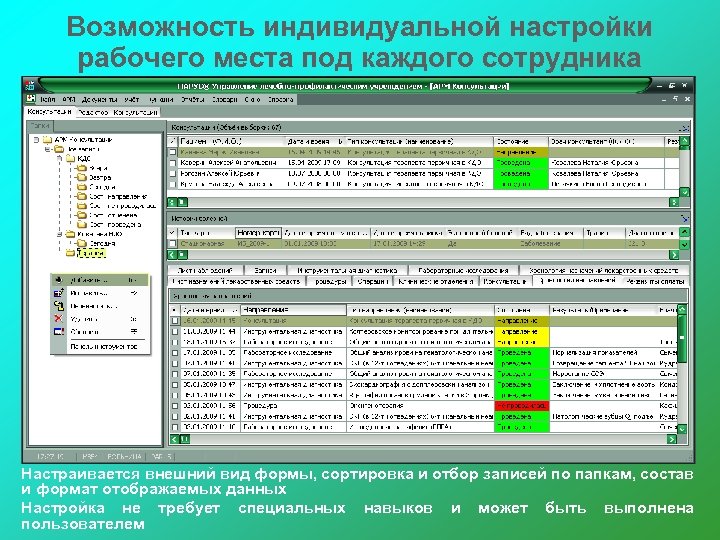Open the Отчёты menu
The image size is (720, 540).
coord(191,99)
